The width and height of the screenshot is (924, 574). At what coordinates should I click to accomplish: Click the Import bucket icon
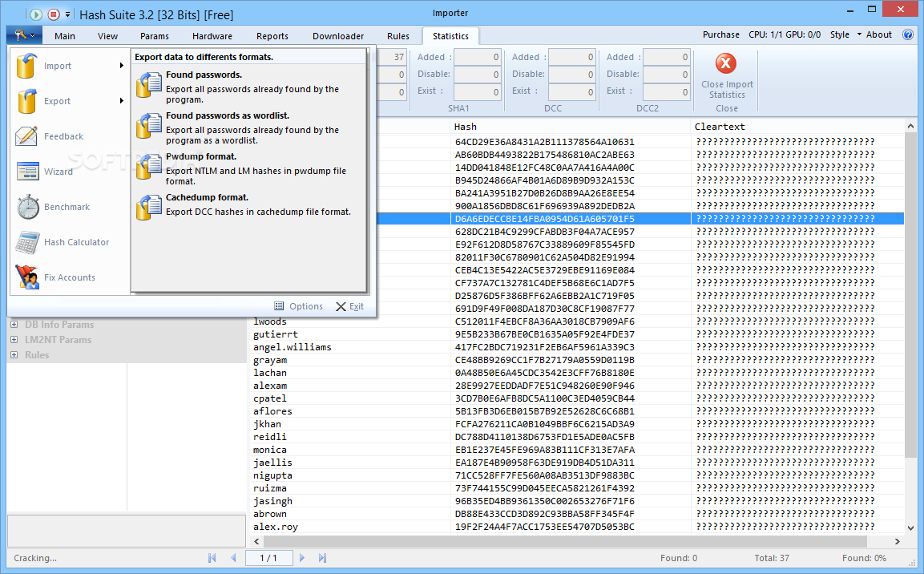26,66
